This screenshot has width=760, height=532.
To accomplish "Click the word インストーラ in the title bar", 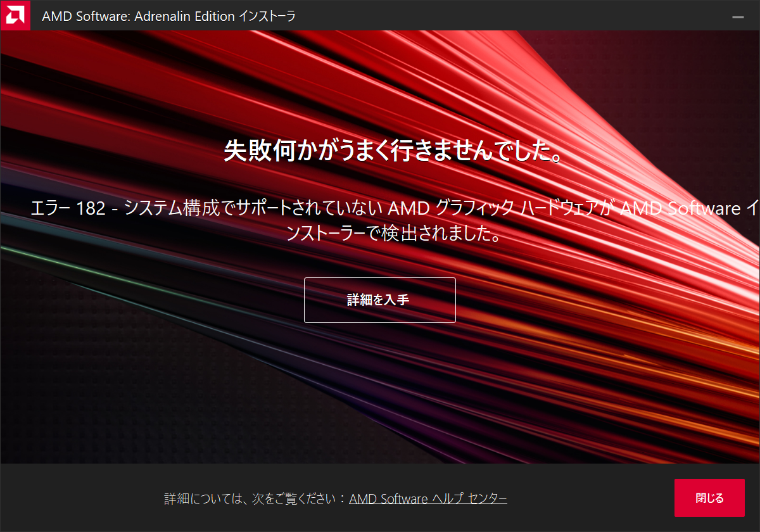I will pyautogui.click(x=267, y=16).
